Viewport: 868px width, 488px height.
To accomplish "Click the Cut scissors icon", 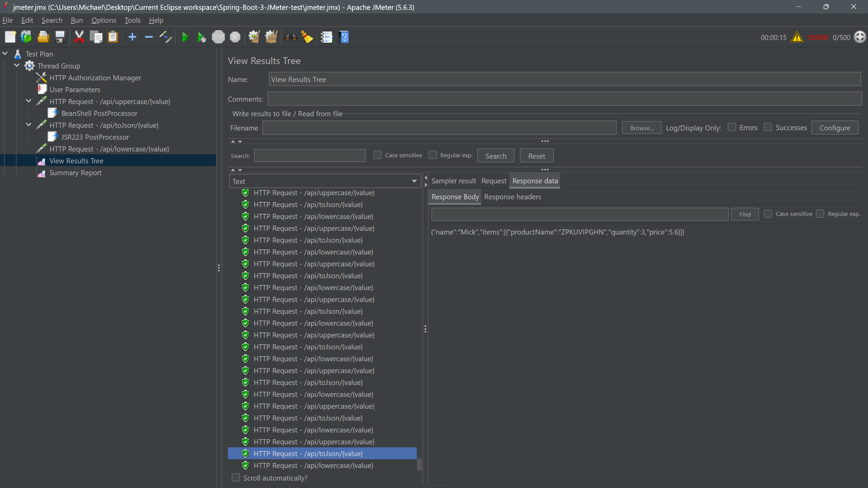I will click(x=79, y=37).
